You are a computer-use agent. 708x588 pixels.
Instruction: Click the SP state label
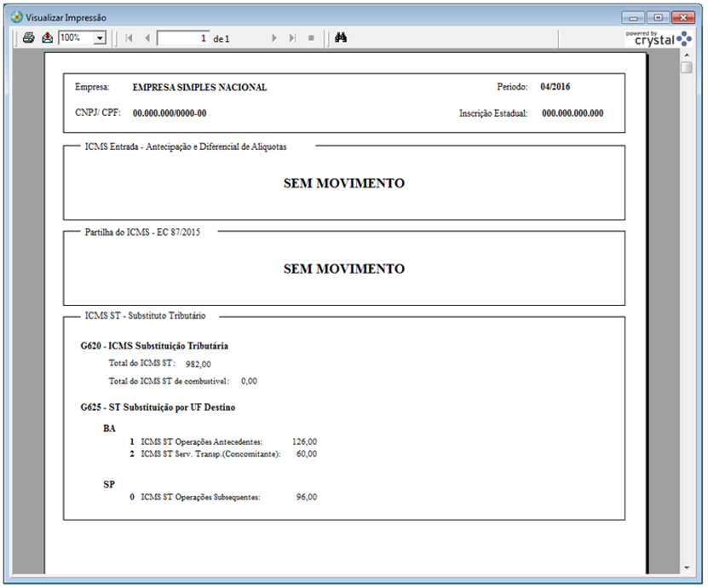click(x=109, y=485)
